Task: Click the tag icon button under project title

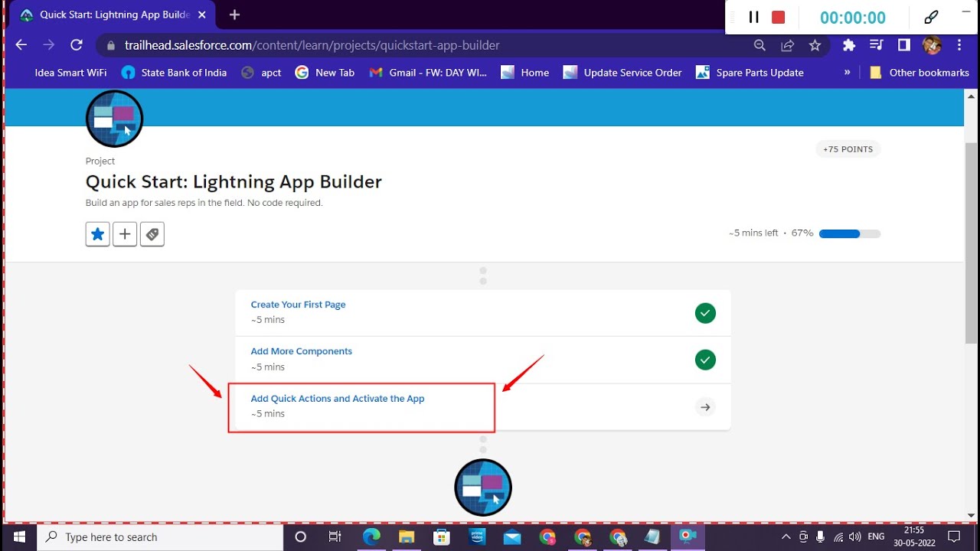Action: (152, 234)
